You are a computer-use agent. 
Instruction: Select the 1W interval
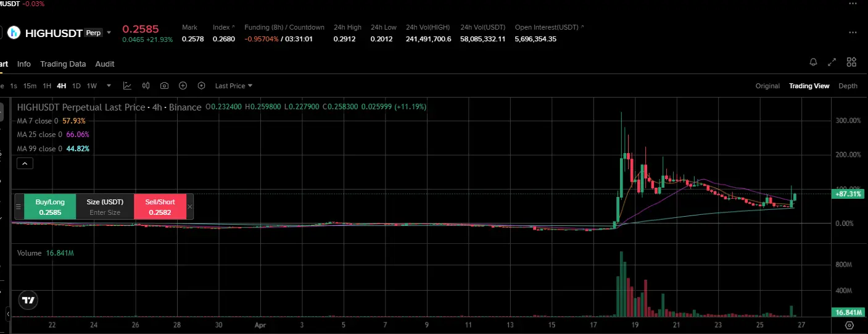(x=92, y=86)
